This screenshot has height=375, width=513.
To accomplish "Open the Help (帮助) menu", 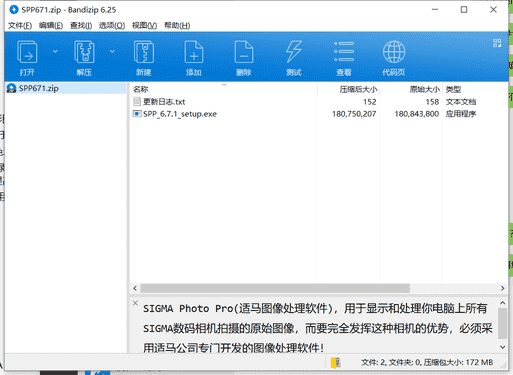I will click(x=177, y=26).
